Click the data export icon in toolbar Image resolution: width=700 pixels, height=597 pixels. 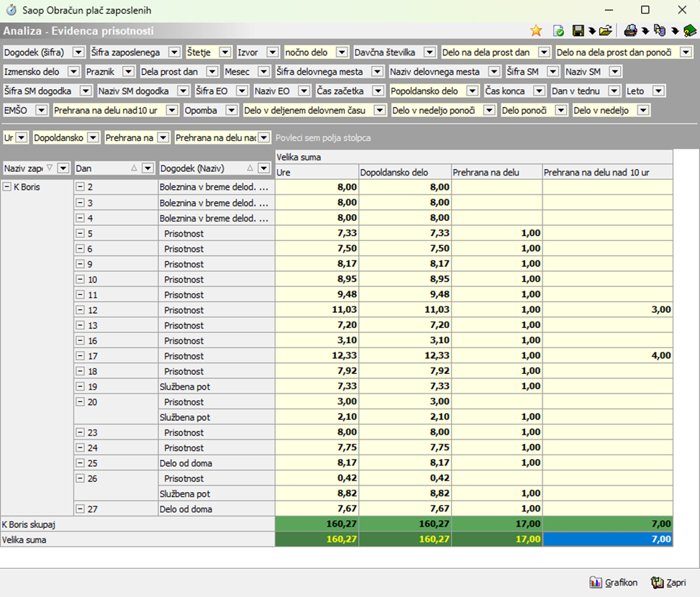(660, 31)
